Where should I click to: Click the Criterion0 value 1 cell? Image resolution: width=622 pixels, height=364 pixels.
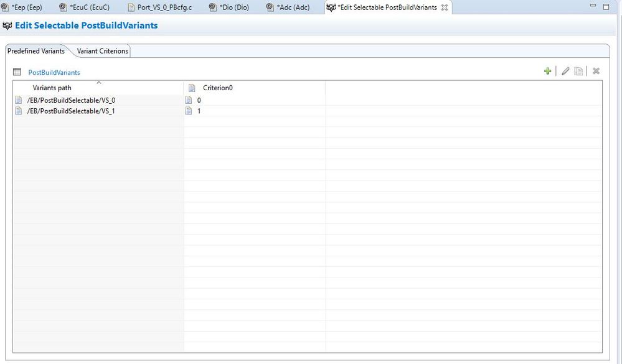point(254,111)
